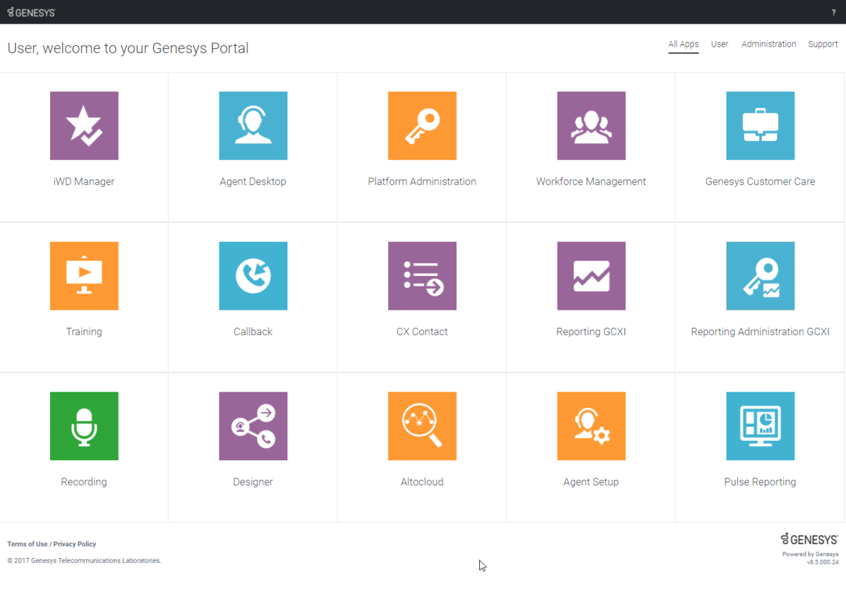The width and height of the screenshot is (846, 616).
Task: Launch the Callback phone icon
Action: click(x=253, y=276)
